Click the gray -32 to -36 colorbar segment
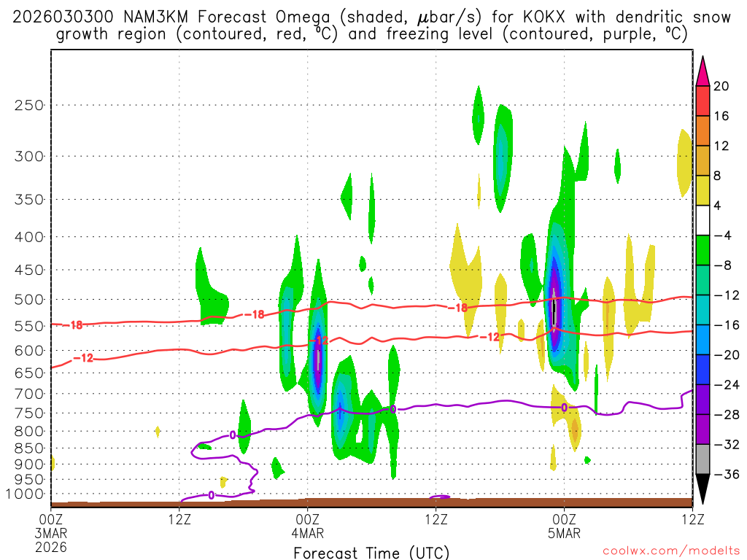 703,459
